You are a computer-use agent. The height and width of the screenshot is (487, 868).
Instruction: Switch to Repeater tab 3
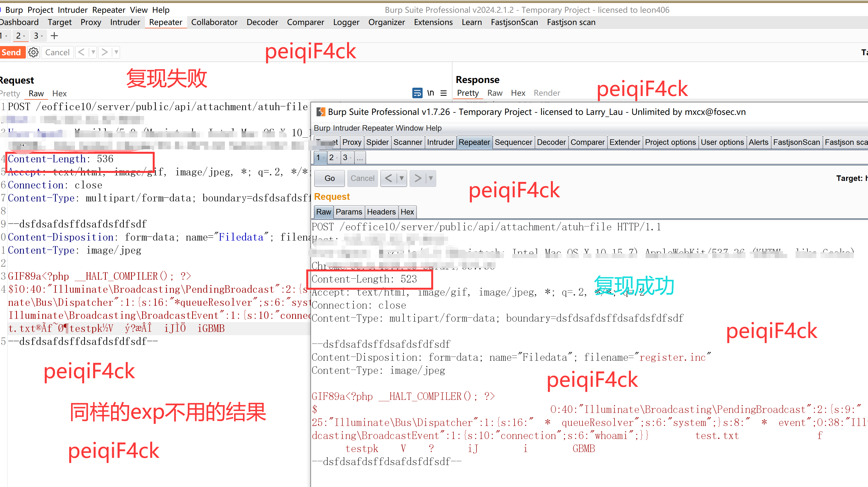[36, 36]
